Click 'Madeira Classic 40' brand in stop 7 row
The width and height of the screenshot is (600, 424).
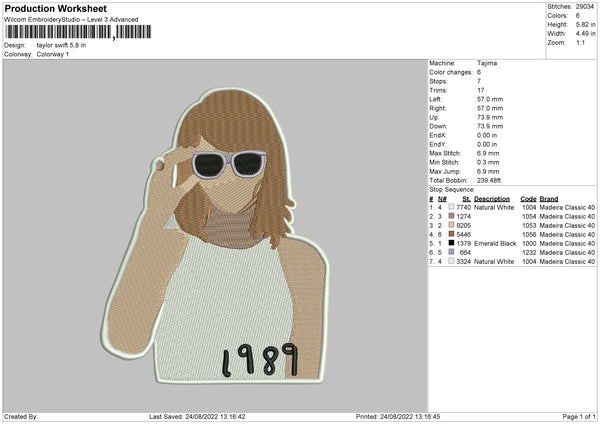click(x=567, y=262)
